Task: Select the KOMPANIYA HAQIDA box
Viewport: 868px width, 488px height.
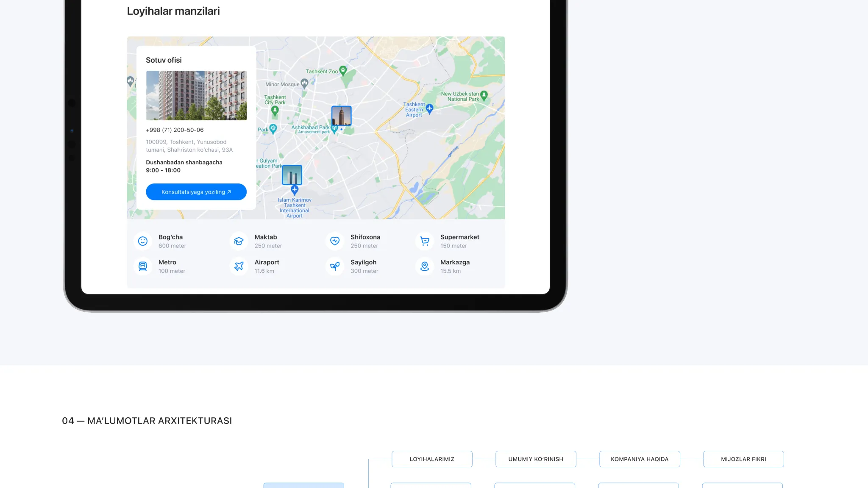Action: (x=640, y=459)
